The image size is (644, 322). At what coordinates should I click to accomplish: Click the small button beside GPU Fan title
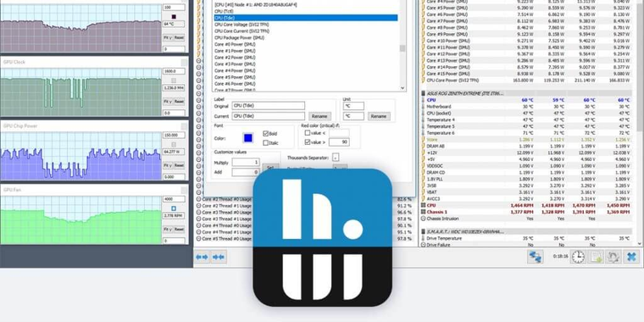184,190
